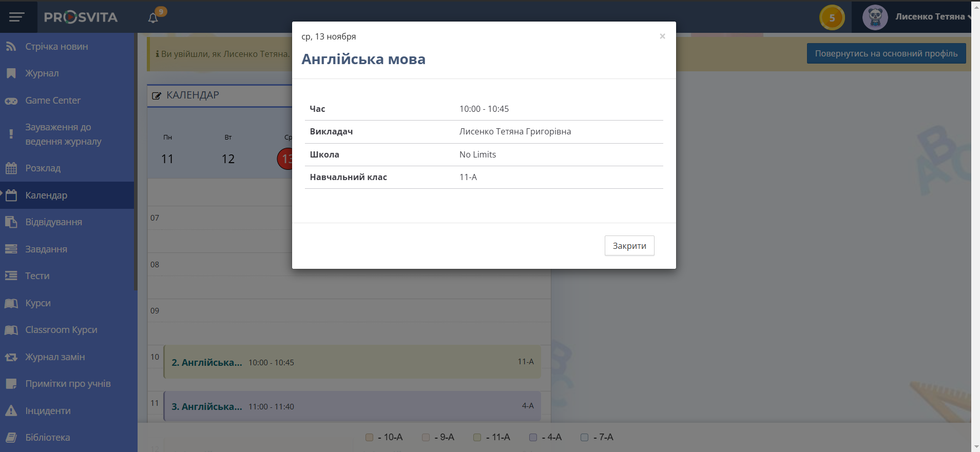Select Tuesday 12 in the calendar

tap(228, 159)
